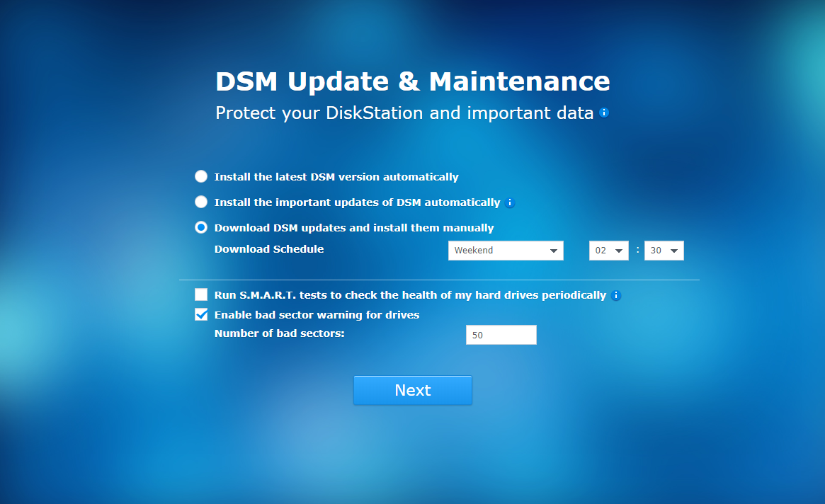The width and height of the screenshot is (825, 504).
Task: Open the hour dropdown showing 02
Action: coord(609,251)
